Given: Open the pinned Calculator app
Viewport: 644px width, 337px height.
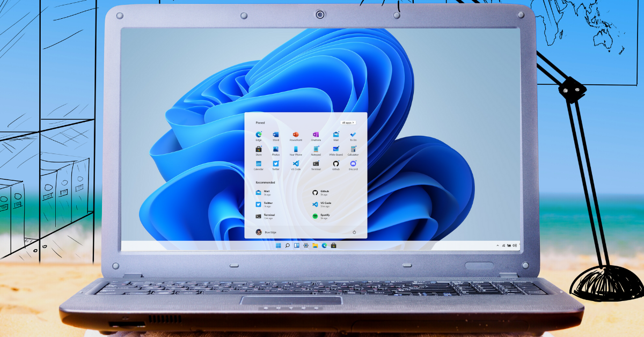Looking at the screenshot, I should tap(353, 149).
